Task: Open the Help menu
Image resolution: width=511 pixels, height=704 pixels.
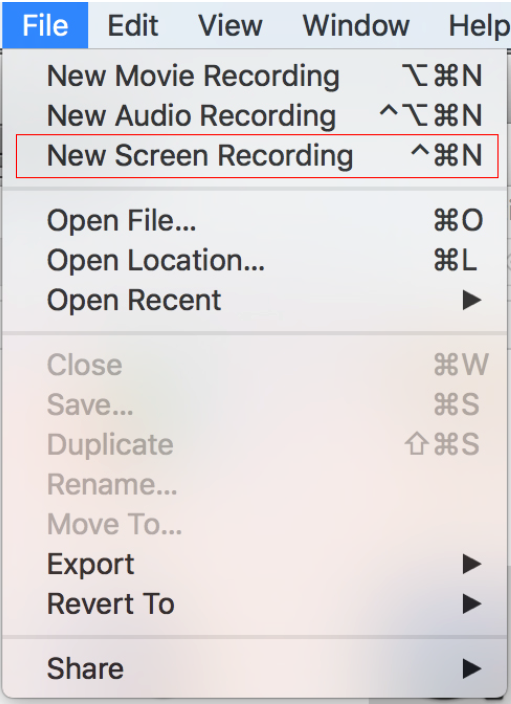Action: click(479, 25)
